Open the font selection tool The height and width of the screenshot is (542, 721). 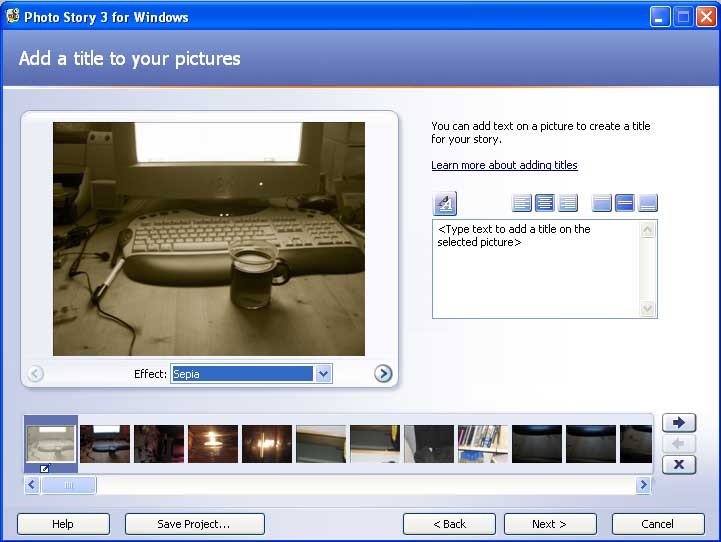click(x=445, y=204)
